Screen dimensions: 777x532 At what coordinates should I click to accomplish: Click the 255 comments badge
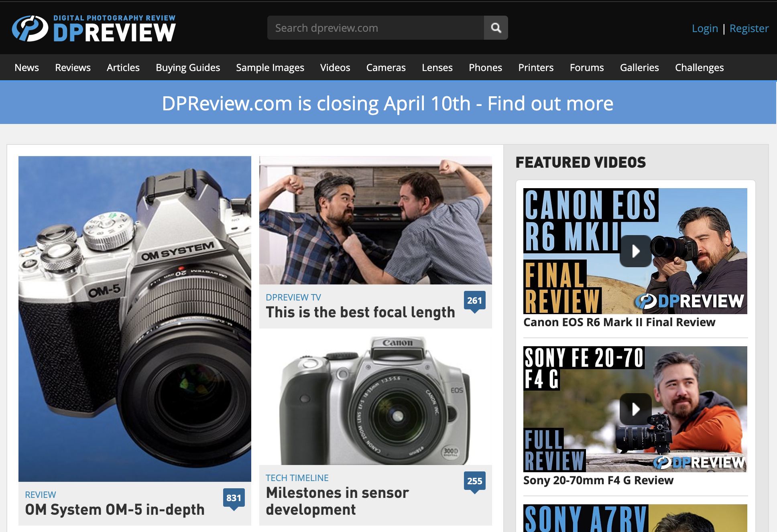(474, 481)
